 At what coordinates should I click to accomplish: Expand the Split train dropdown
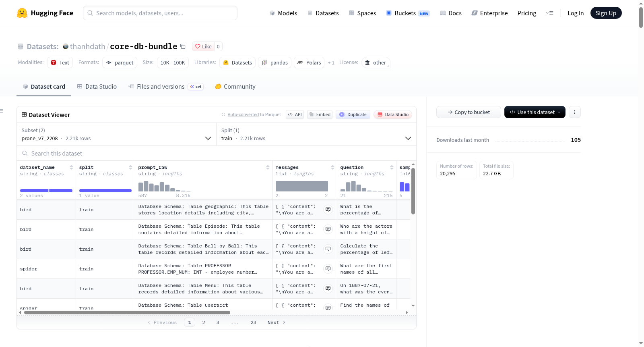(x=316, y=134)
